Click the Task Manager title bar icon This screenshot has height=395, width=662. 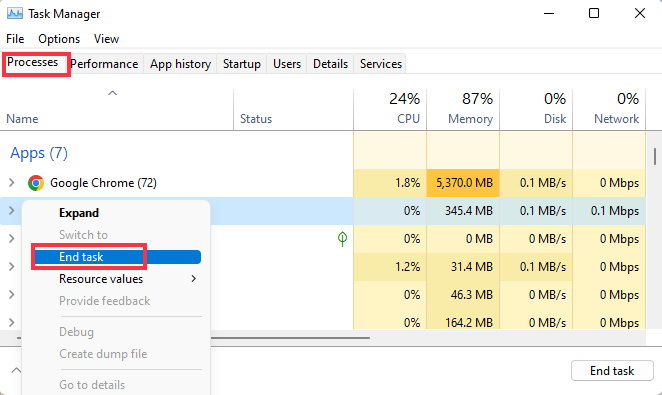tap(15, 14)
